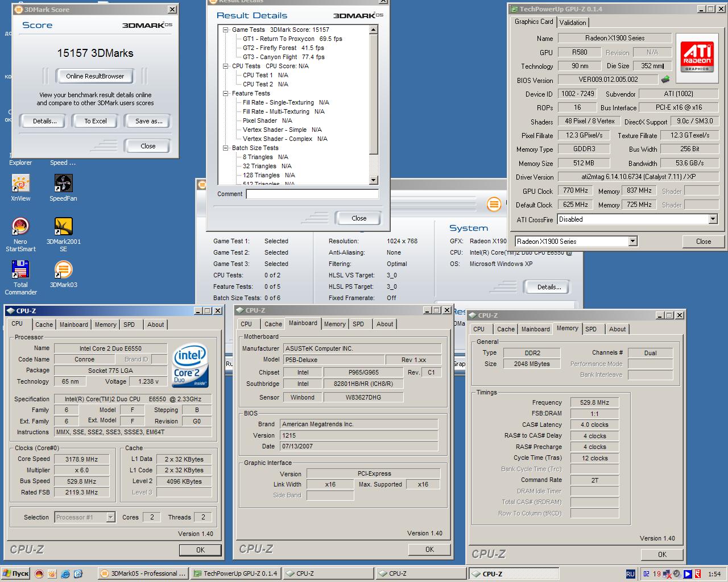Collapse the CPU Tests tree node

[226, 66]
